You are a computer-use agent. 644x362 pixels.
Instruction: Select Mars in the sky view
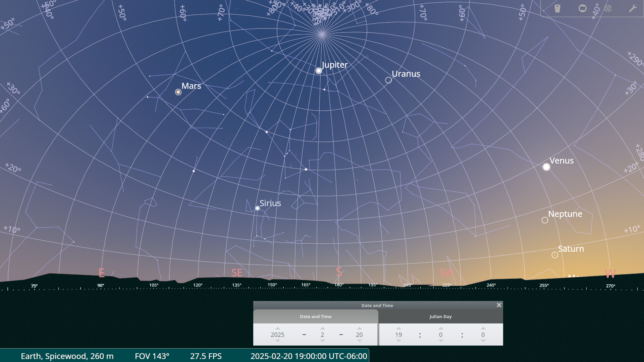click(178, 92)
